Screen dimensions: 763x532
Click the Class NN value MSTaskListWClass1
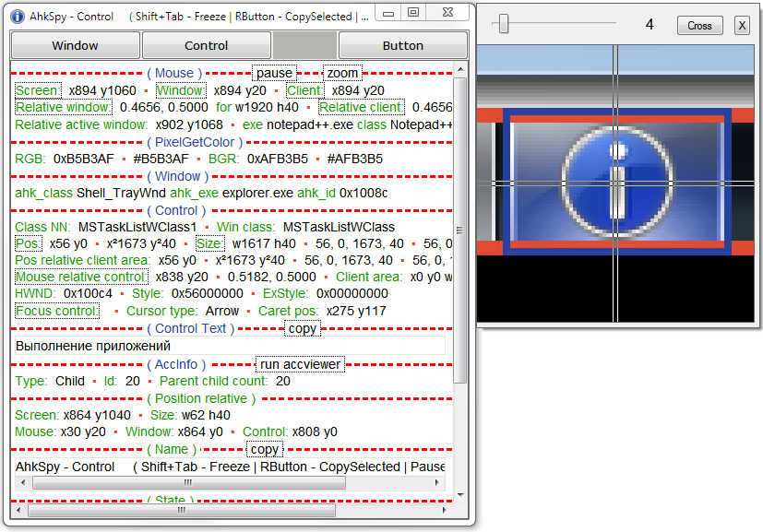coord(137,227)
